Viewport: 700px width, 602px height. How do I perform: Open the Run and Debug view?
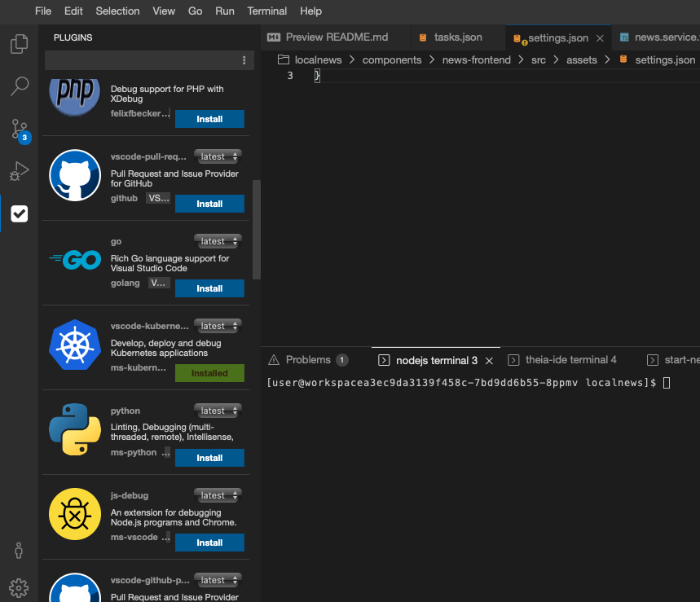(x=20, y=171)
